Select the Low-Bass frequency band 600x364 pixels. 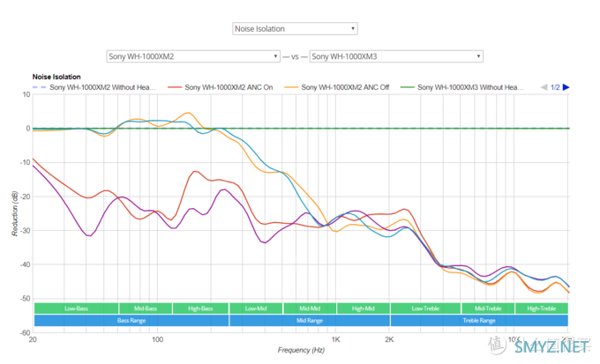76,308
